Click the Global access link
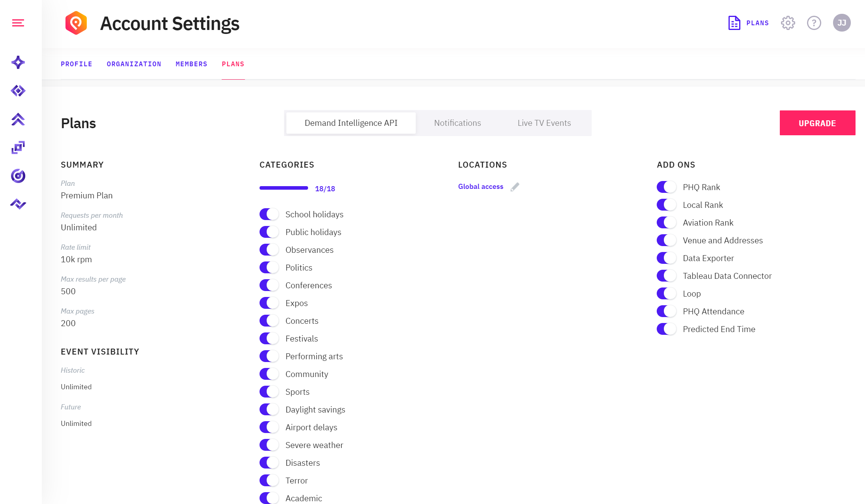The image size is (865, 504). click(x=480, y=187)
